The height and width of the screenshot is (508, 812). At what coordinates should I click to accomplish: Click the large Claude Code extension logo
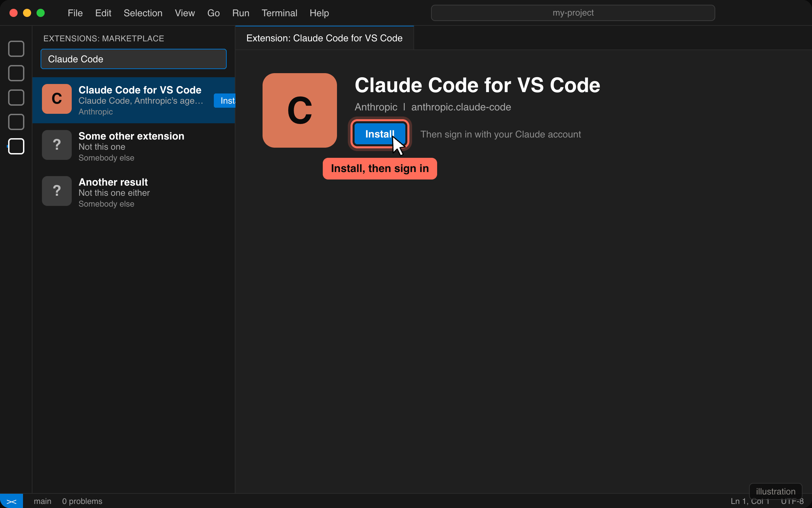click(300, 110)
